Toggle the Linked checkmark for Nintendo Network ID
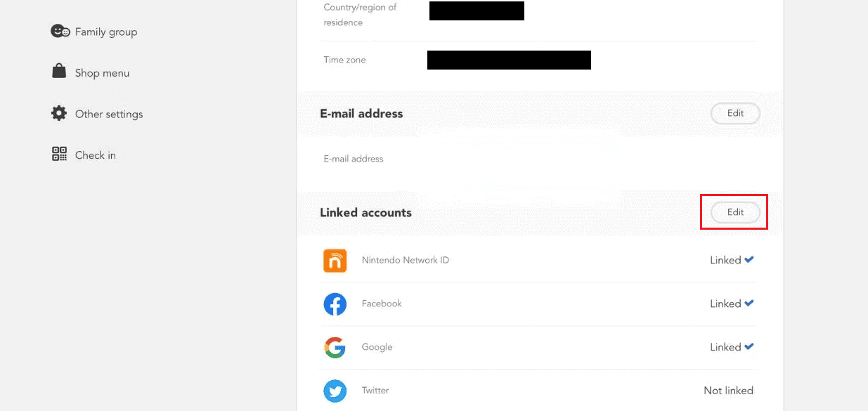 click(x=749, y=259)
